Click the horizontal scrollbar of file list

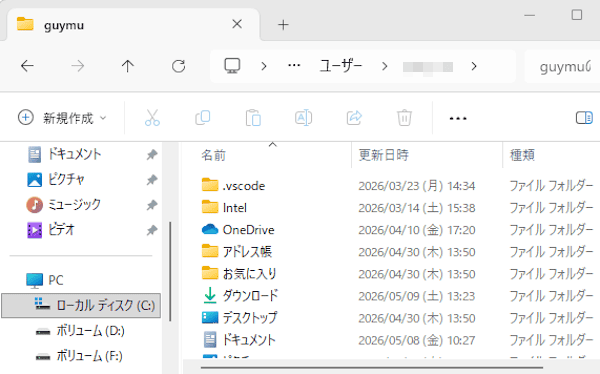pos(371,368)
